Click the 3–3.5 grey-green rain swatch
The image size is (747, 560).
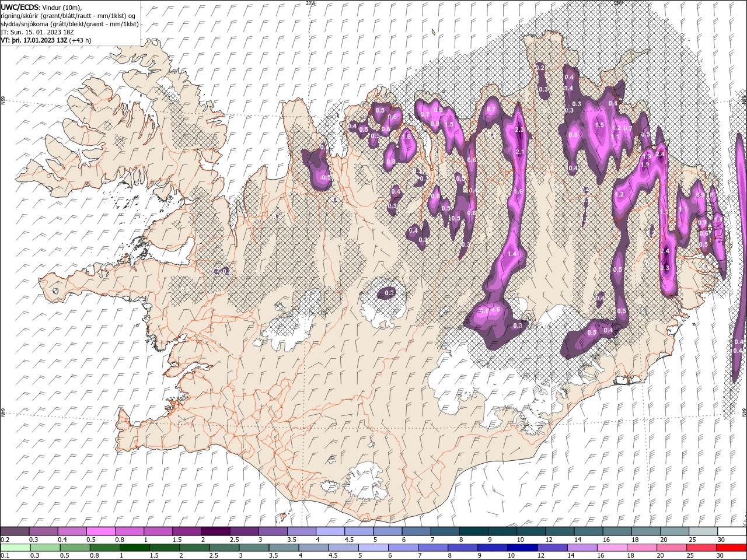253,548
